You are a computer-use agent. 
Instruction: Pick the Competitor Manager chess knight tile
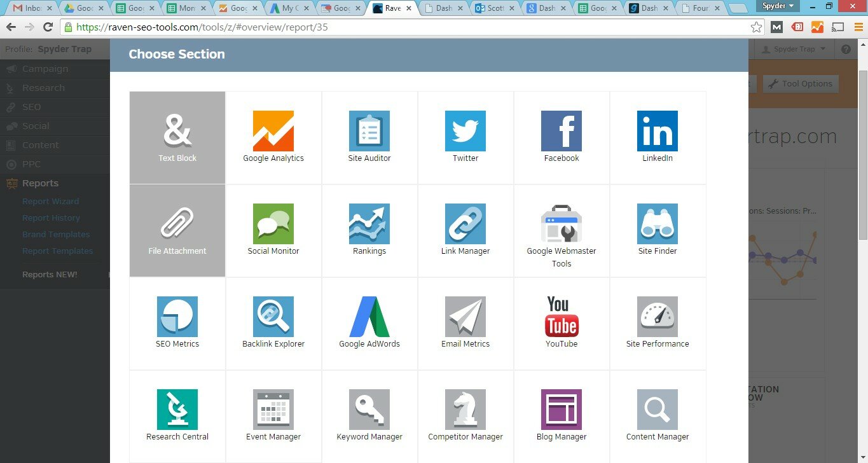(x=465, y=416)
